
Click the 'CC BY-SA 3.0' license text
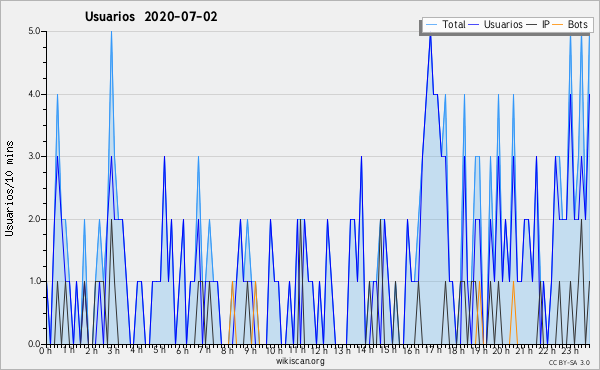(x=569, y=363)
